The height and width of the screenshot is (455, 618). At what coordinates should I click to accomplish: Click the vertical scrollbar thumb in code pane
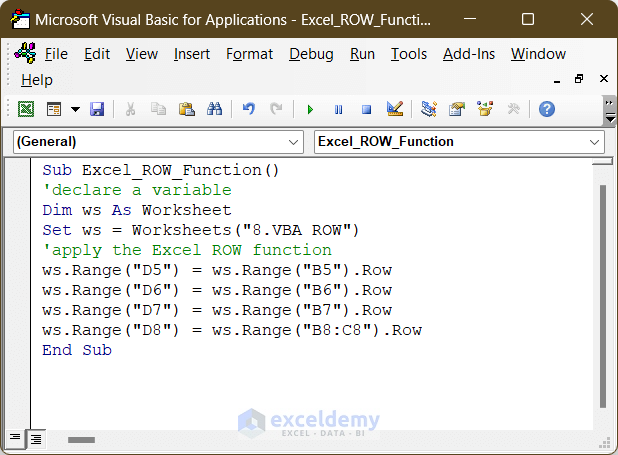coord(603,296)
